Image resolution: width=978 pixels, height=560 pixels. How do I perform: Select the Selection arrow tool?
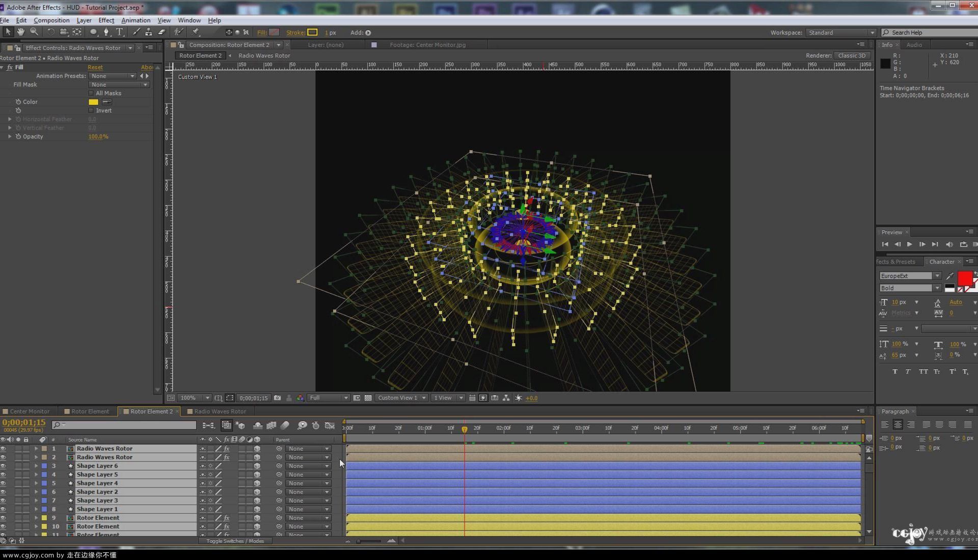(8, 32)
